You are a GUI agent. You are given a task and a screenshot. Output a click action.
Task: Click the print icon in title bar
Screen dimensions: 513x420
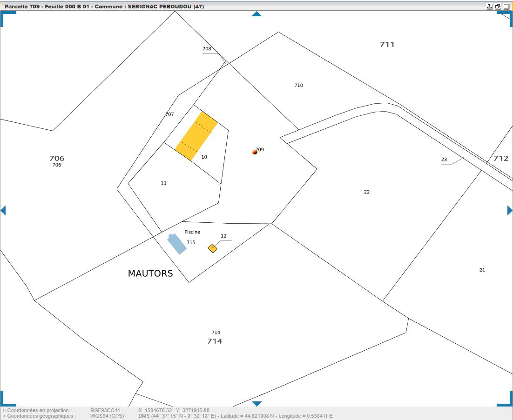tap(489, 7)
